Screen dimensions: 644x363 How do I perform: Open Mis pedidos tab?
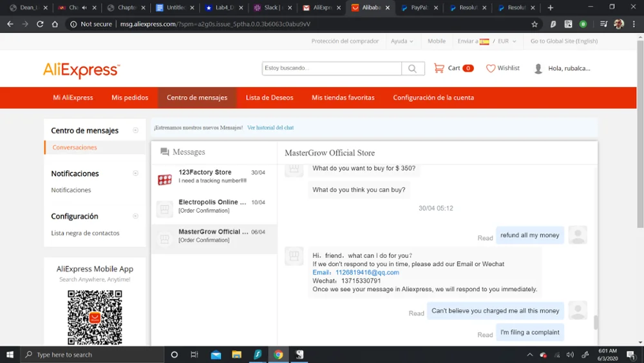pos(130,97)
